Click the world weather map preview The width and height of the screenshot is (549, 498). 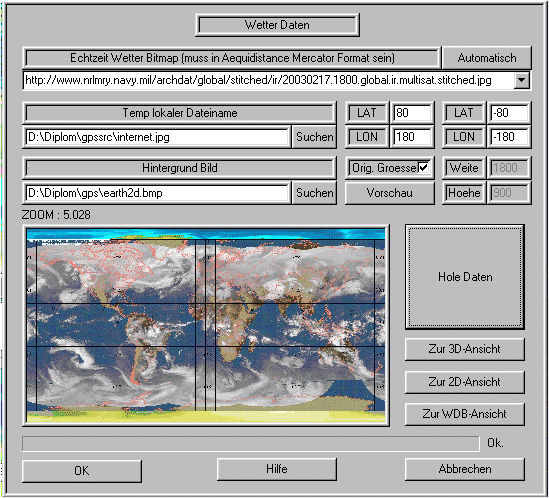206,326
